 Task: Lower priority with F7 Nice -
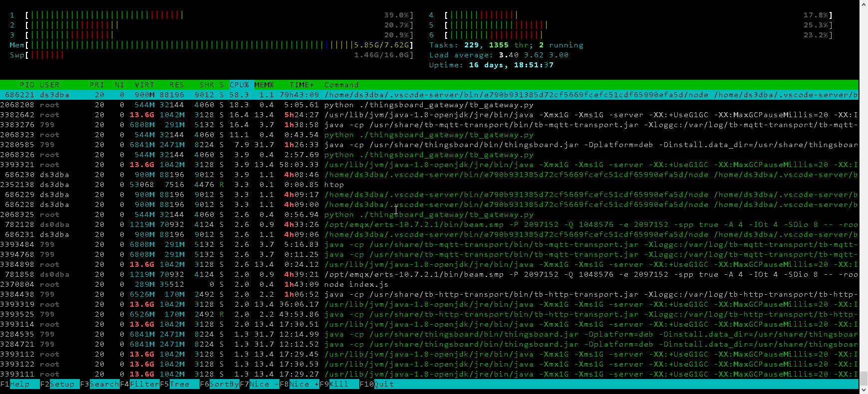tap(260, 384)
